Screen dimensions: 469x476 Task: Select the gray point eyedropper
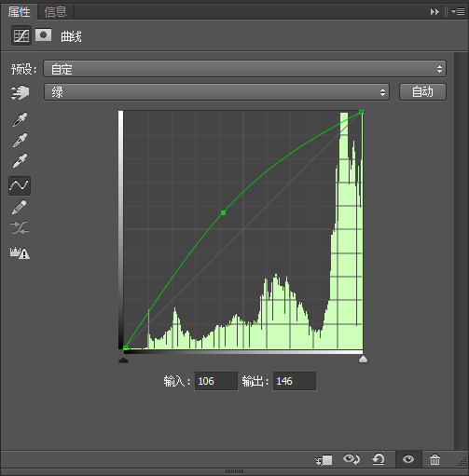pos(20,140)
